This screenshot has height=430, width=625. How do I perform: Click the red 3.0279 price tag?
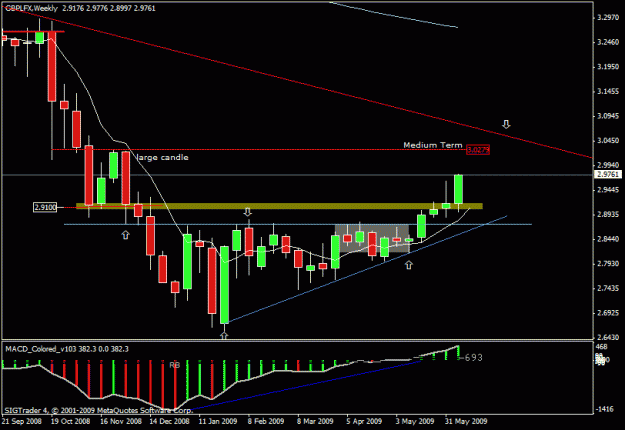pyautogui.click(x=478, y=150)
